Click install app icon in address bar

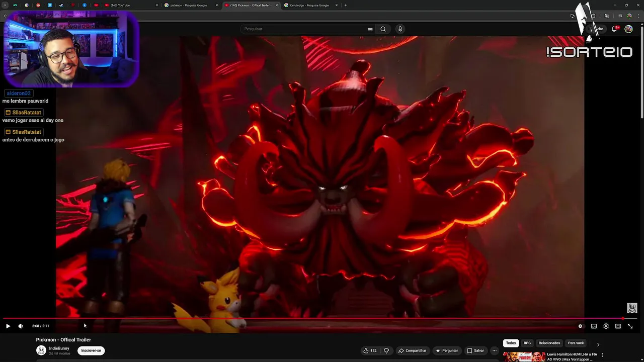pyautogui.click(x=573, y=16)
